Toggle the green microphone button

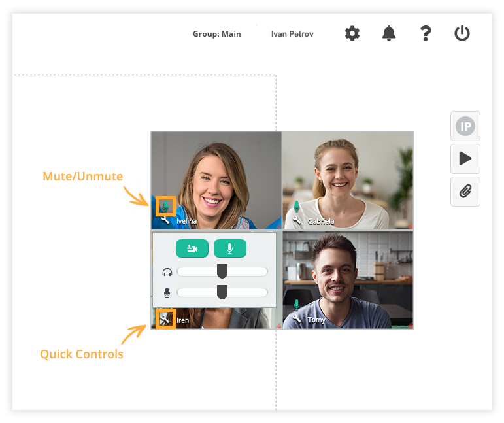coord(230,248)
